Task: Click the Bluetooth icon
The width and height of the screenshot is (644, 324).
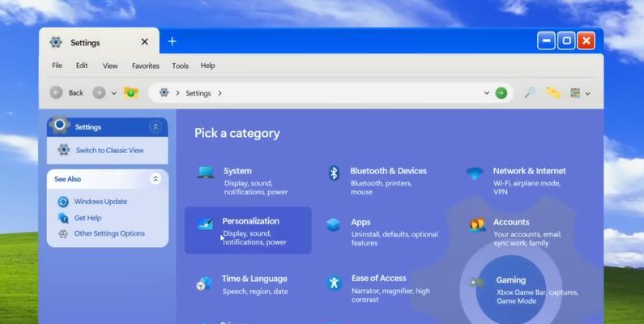Action: click(334, 173)
